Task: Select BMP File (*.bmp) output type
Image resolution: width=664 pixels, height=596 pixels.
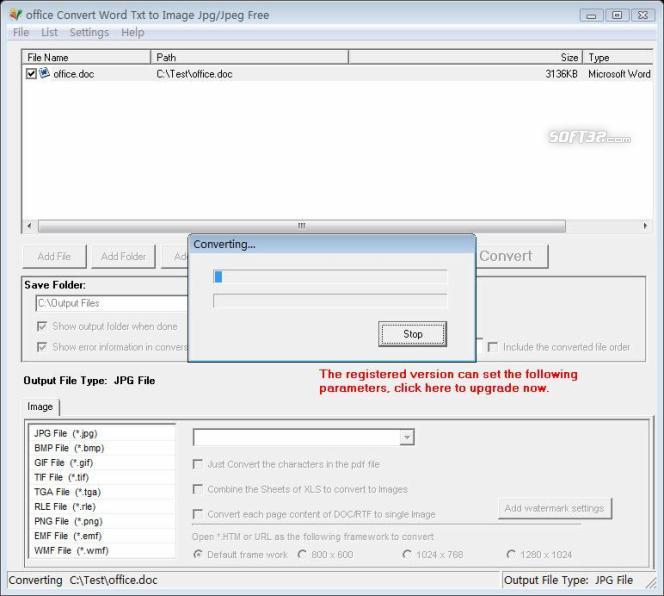Action: [x=102, y=448]
